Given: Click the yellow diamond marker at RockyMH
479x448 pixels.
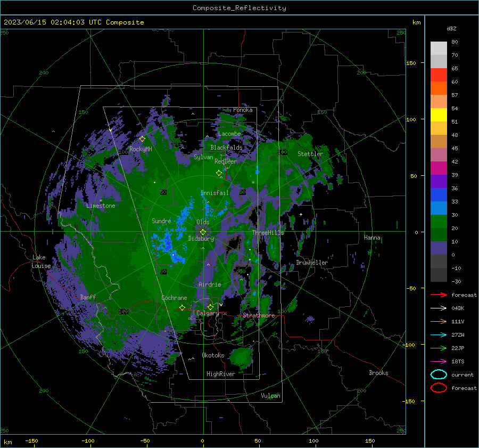Looking at the screenshot, I should click(142, 139).
